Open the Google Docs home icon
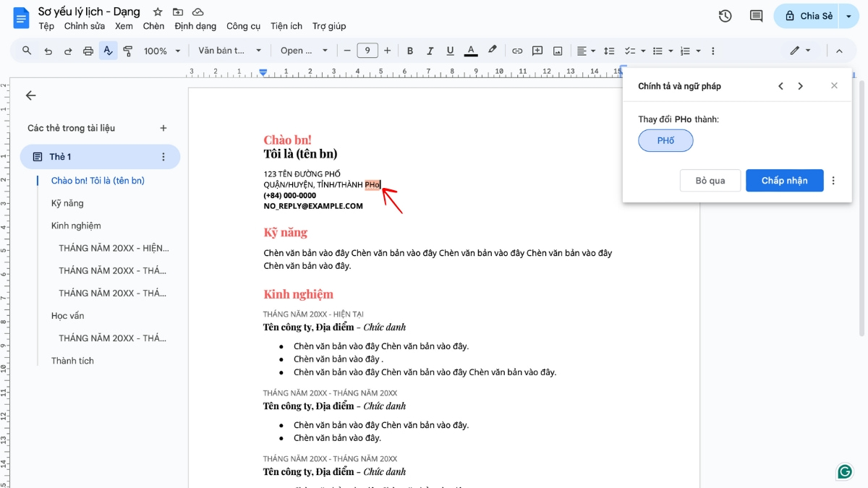 22,17
